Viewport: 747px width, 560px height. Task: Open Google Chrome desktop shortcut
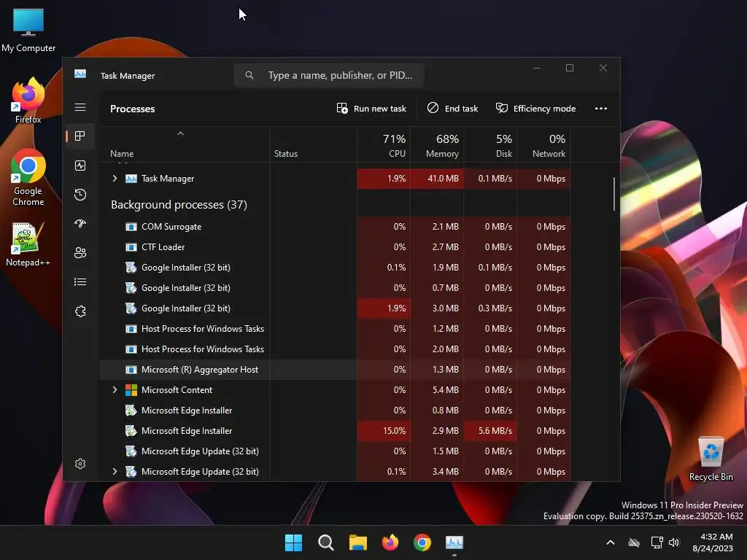point(28,177)
